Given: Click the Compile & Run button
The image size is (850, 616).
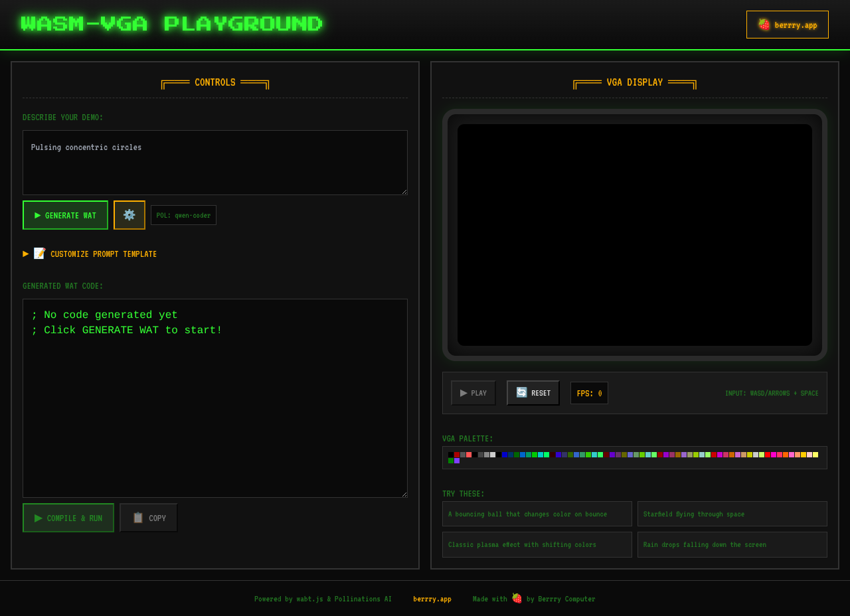Looking at the screenshot, I should [68, 518].
